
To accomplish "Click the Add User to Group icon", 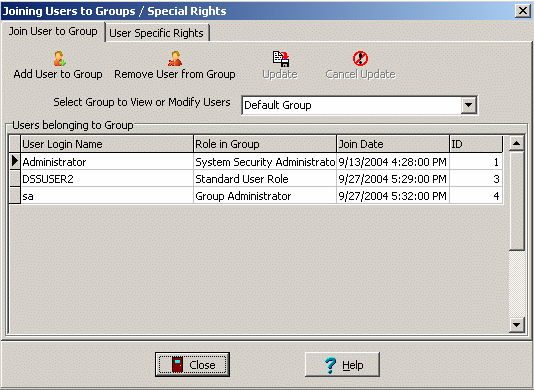I will click(60, 59).
